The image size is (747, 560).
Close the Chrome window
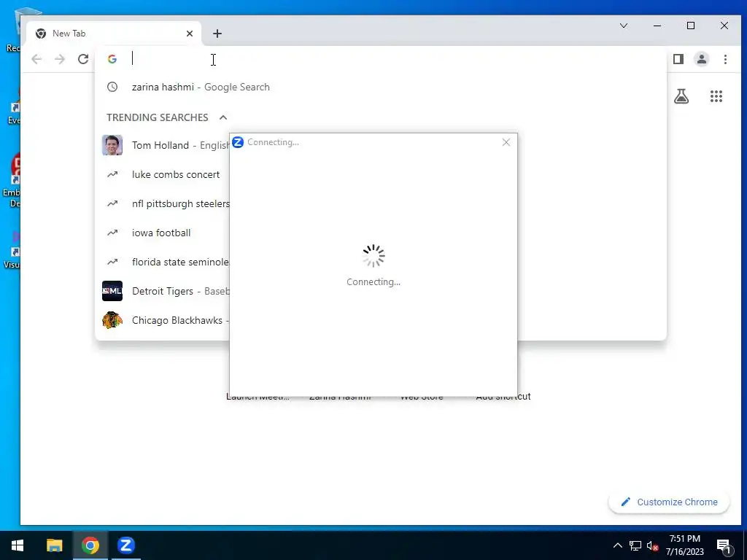click(x=724, y=26)
